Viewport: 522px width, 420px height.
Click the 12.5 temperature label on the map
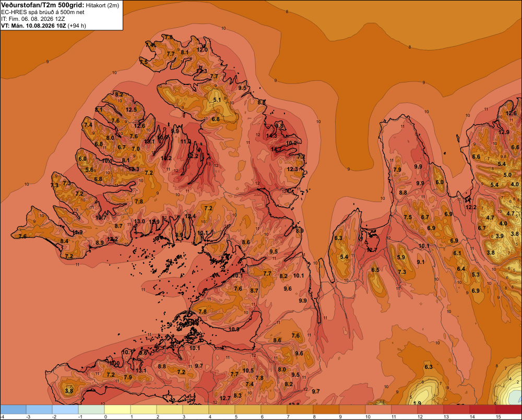pos(131,110)
